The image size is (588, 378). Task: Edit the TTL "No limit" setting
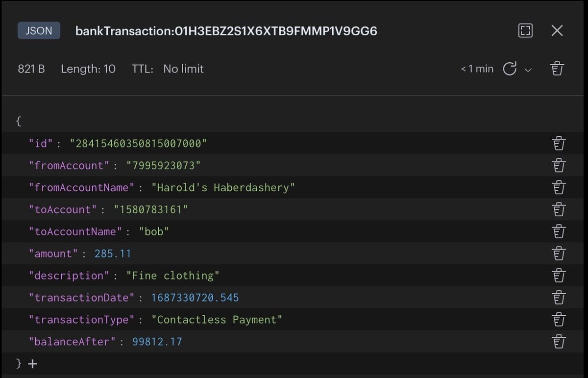click(183, 69)
